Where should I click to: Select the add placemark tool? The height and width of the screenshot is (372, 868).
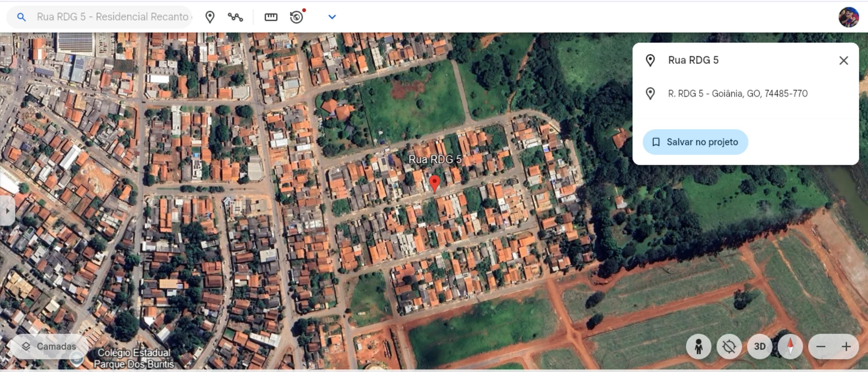pyautogui.click(x=210, y=17)
